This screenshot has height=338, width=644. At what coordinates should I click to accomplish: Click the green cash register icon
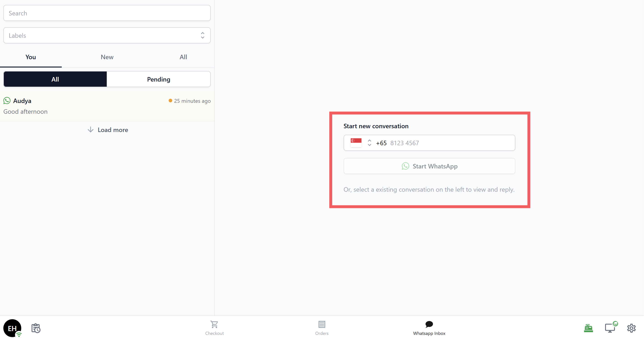(588, 328)
